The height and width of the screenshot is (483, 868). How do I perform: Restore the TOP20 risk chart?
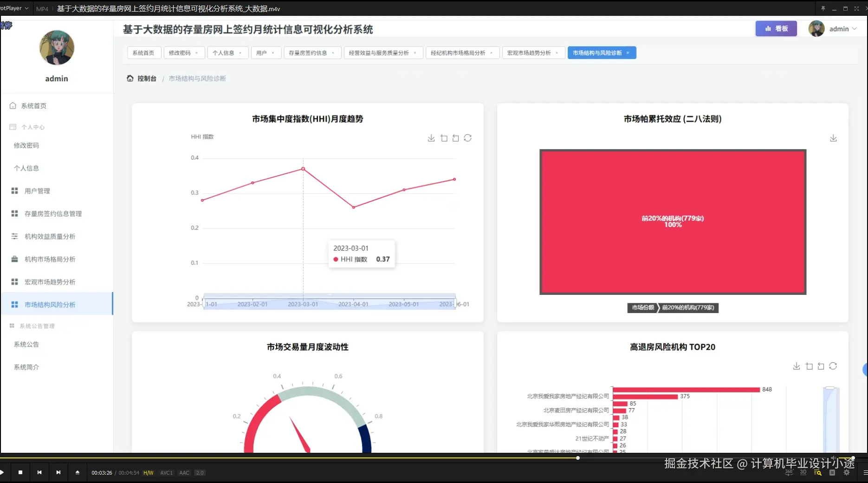click(x=833, y=366)
